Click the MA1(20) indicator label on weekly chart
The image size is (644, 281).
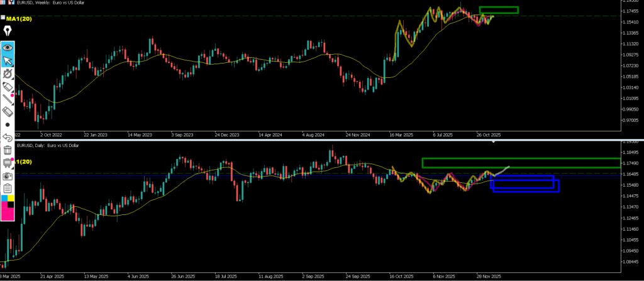(19, 19)
